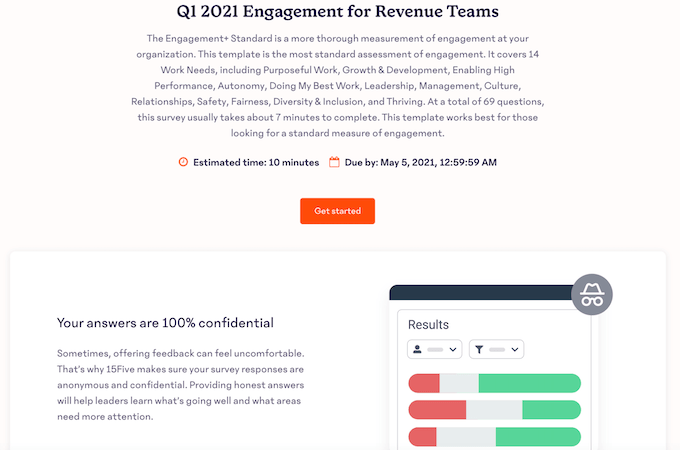The width and height of the screenshot is (680, 450).
Task: Click the Get started button
Action: (x=337, y=211)
